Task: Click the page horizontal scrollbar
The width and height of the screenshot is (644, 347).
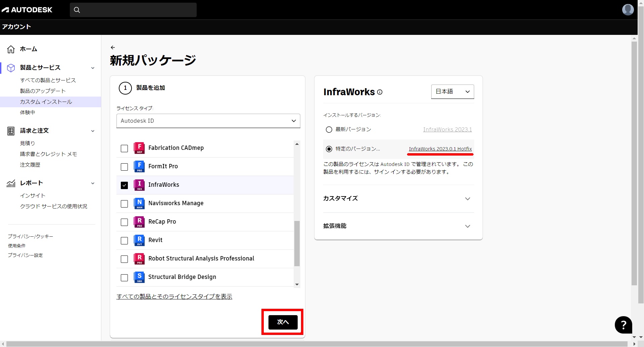Action: (x=317, y=344)
